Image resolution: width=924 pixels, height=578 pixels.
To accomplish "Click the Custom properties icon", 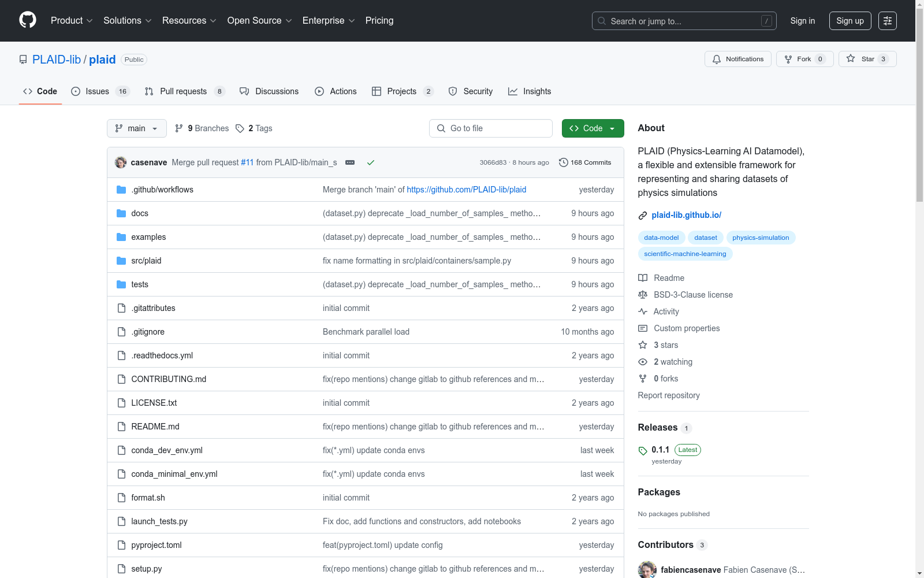I will (643, 328).
